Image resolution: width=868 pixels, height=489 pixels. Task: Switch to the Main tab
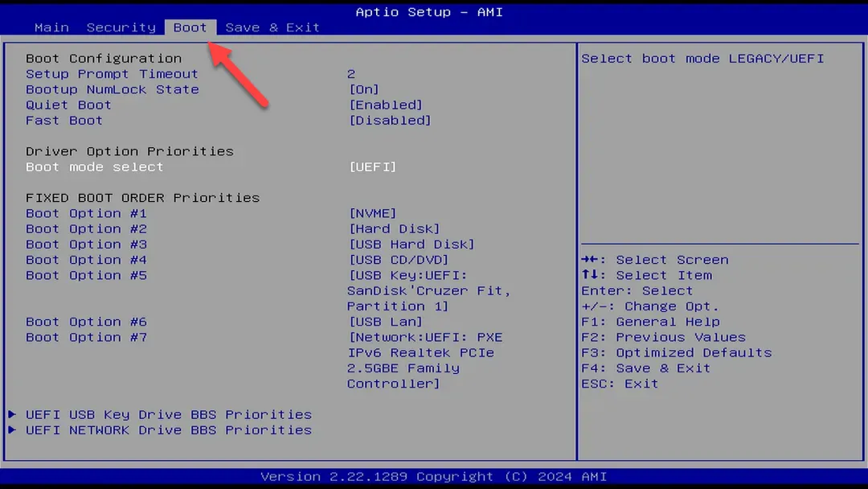coord(51,27)
